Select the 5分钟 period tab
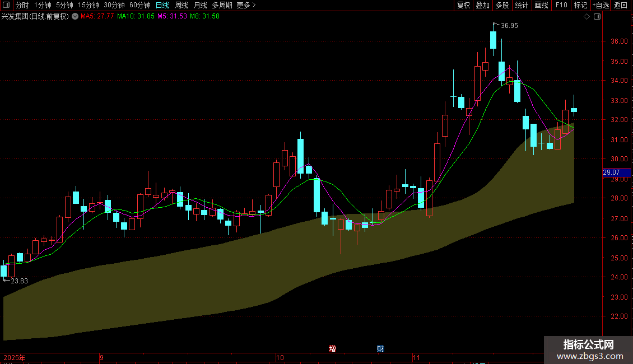 (x=64, y=5)
